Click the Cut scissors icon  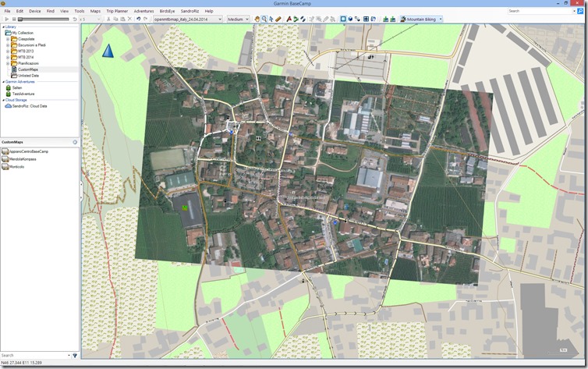click(108, 20)
